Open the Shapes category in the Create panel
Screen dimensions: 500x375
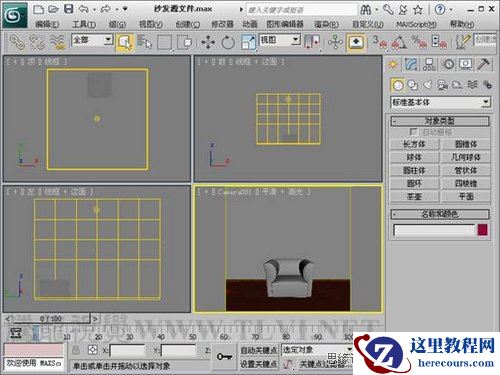(413, 85)
